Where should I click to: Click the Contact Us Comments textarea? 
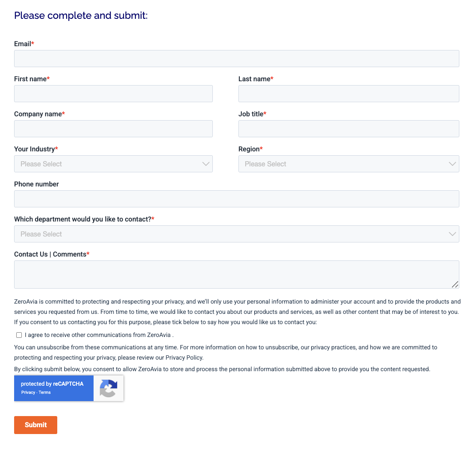237,274
